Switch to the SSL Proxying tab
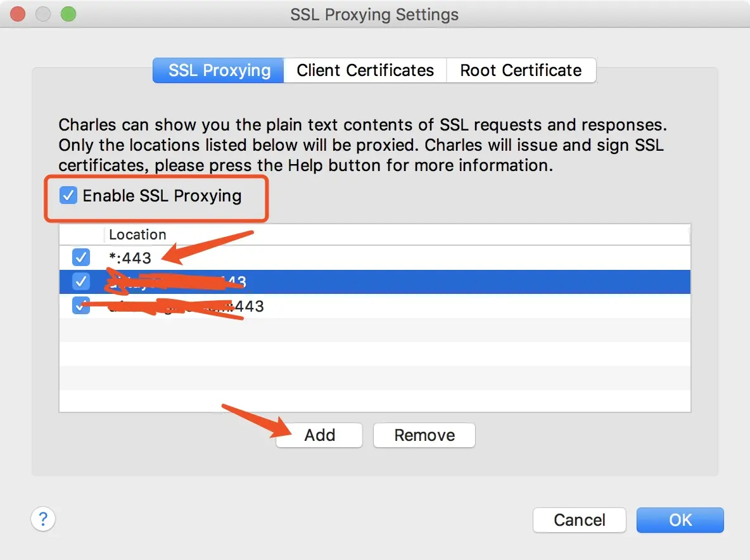Image resolution: width=750 pixels, height=560 pixels. 219,70
